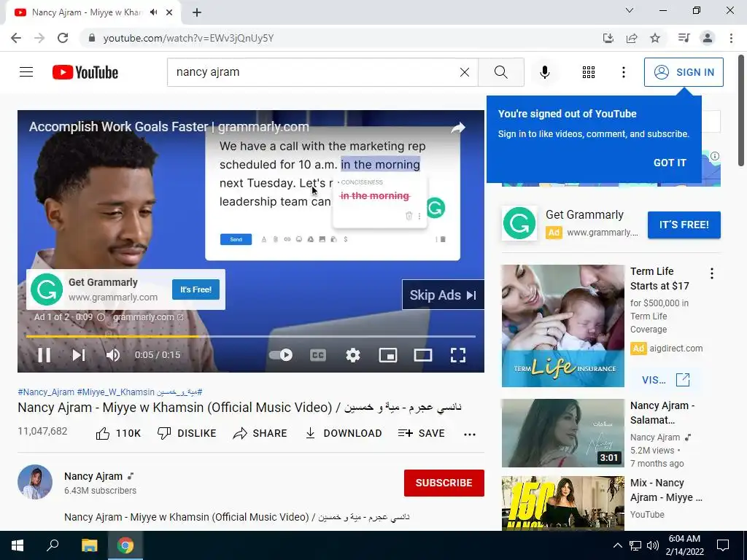747x560 pixels.
Task: Click the It's Free! button in the video overlay
Action: pos(196,289)
